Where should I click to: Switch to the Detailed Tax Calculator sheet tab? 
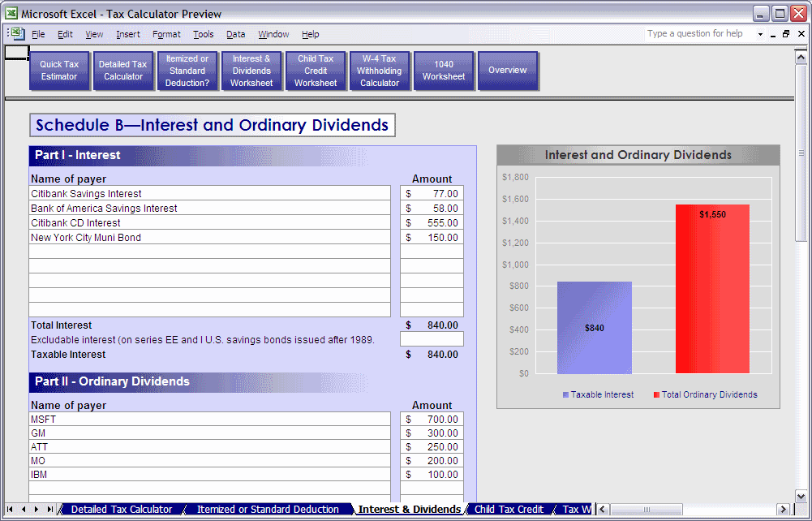coord(122,509)
